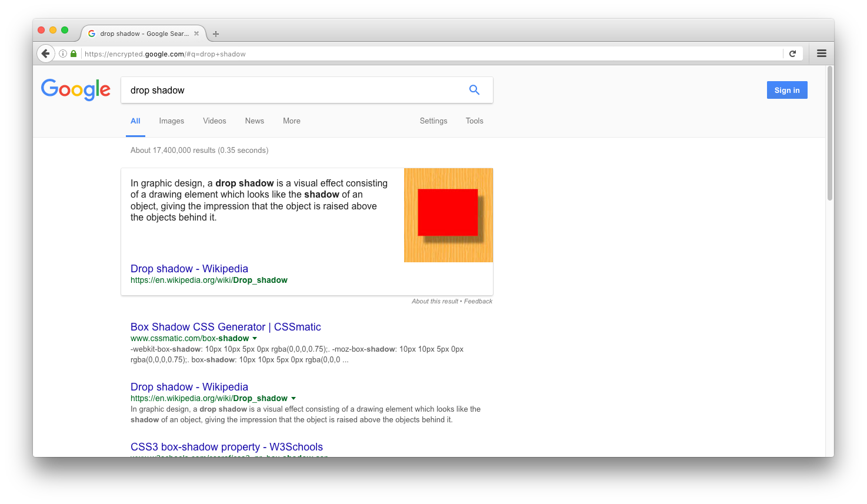867x504 pixels.
Task: Sign in with the blue button
Action: tap(787, 90)
